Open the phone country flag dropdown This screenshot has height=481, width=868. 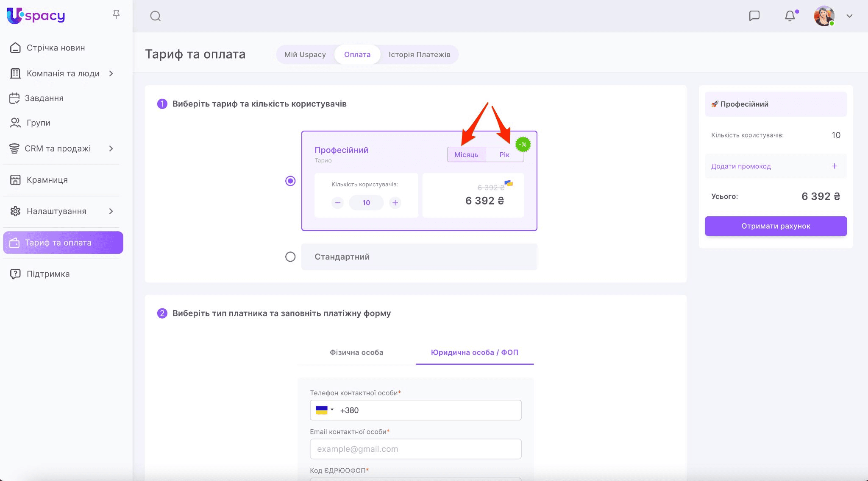325,410
